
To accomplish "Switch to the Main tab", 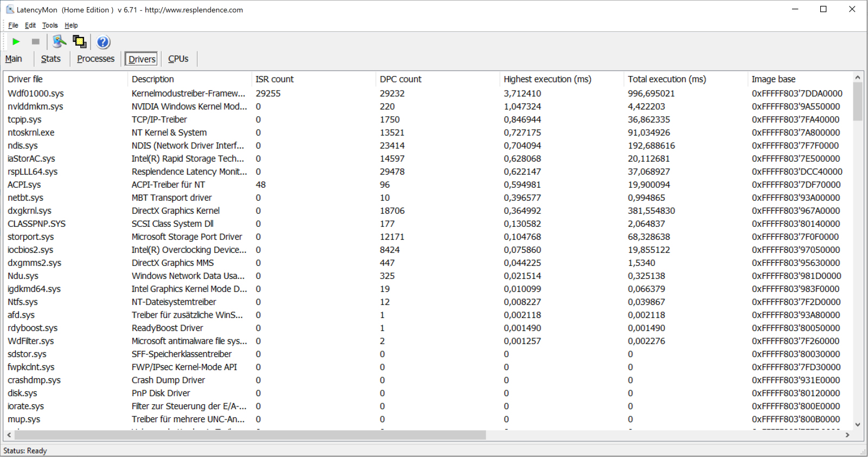I will [x=14, y=59].
